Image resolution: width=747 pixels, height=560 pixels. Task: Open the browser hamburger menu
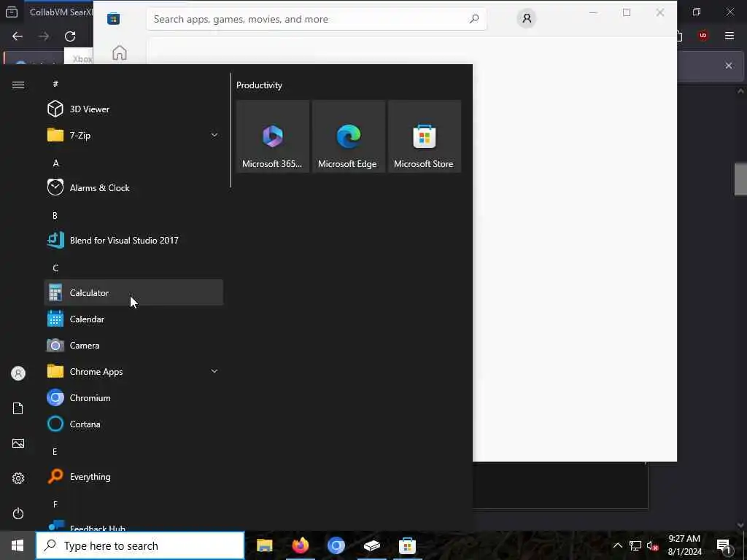coord(729,36)
